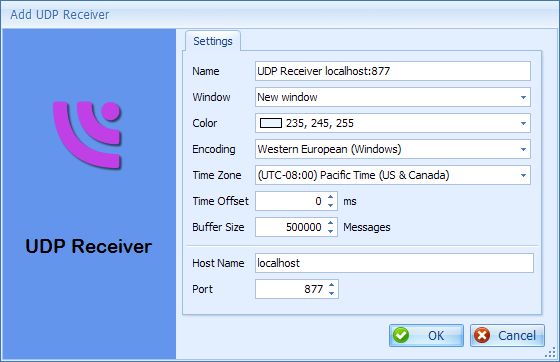This screenshot has height=362, width=560.
Task: Click the 'Host Name' field label
Action: point(218,263)
